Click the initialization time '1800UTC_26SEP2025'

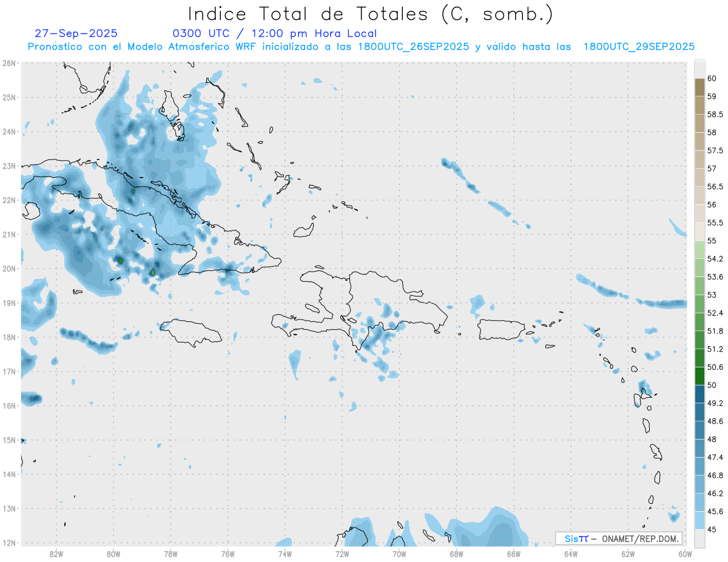[x=413, y=47]
